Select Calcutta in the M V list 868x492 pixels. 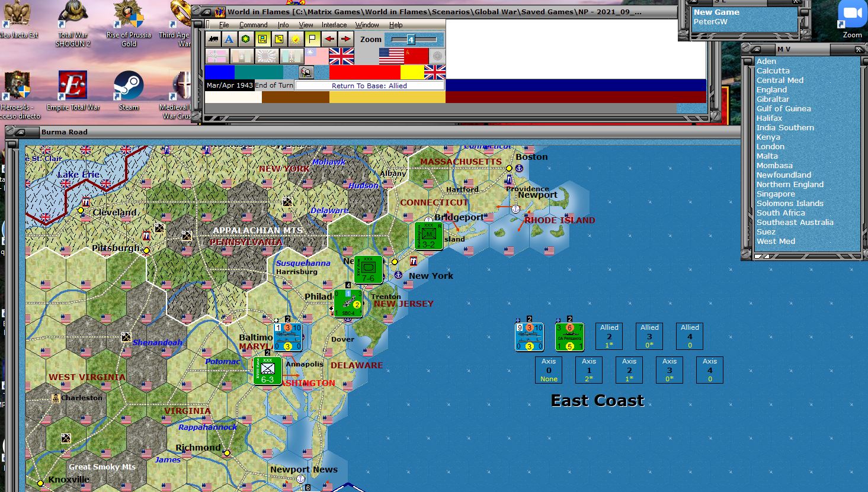click(773, 71)
